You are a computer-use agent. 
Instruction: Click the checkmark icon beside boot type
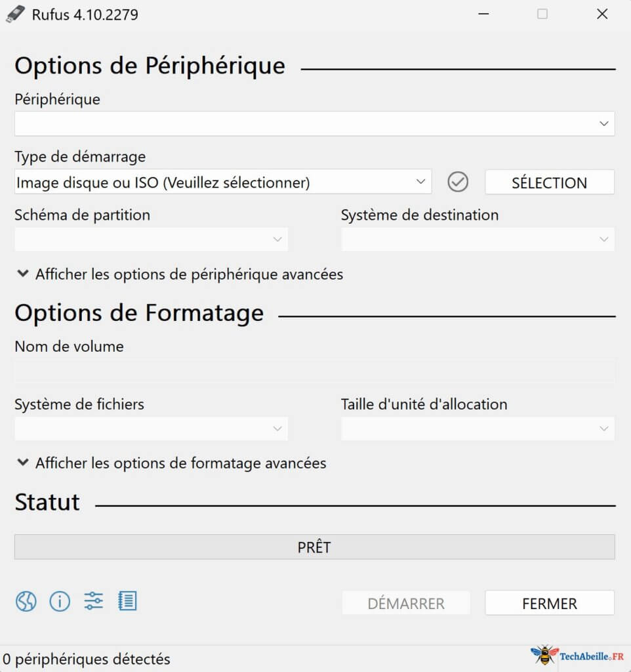click(x=458, y=182)
